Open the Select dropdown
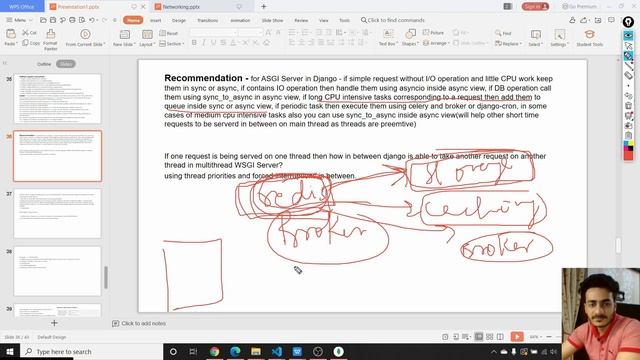 pyautogui.click(x=536, y=38)
